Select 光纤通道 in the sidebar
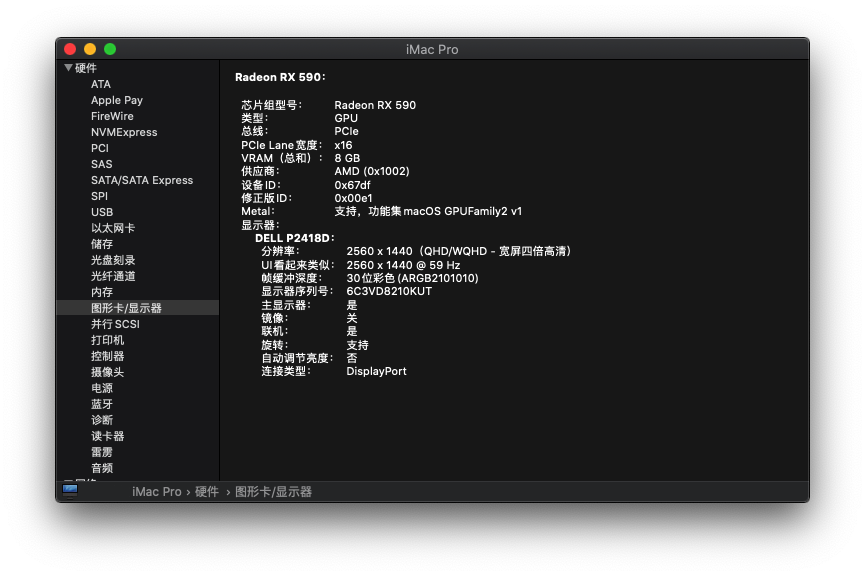The height and width of the screenshot is (576, 865). tap(113, 276)
